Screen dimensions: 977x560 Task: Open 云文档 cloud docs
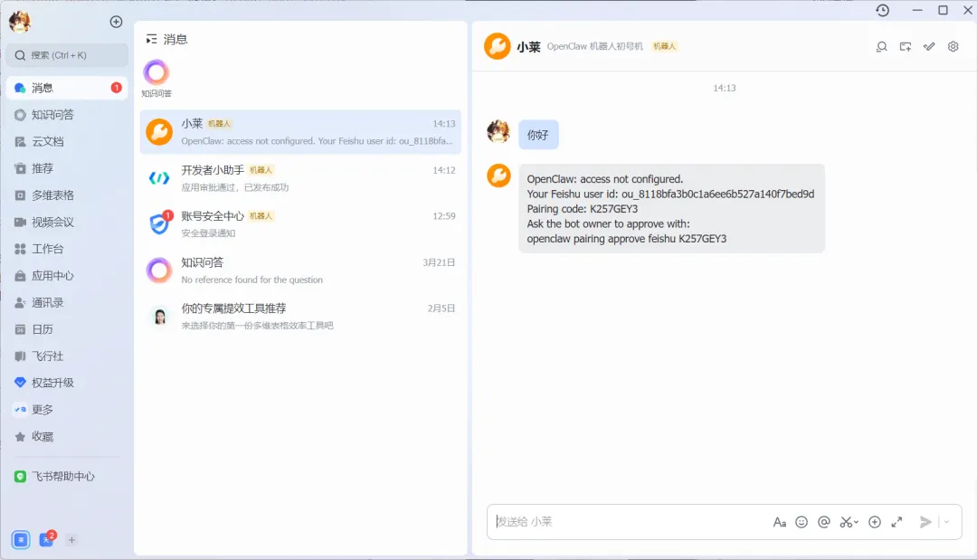[67, 141]
